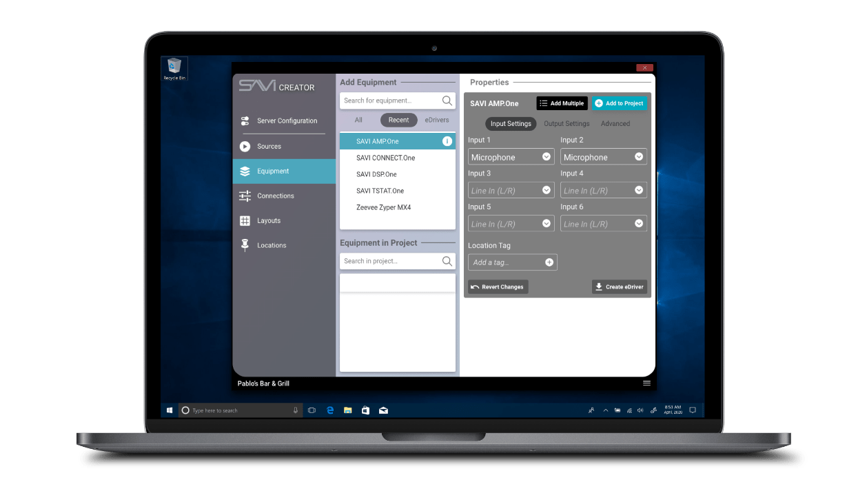Click the microphone in the taskbar search
867x504 pixels.
click(x=296, y=410)
